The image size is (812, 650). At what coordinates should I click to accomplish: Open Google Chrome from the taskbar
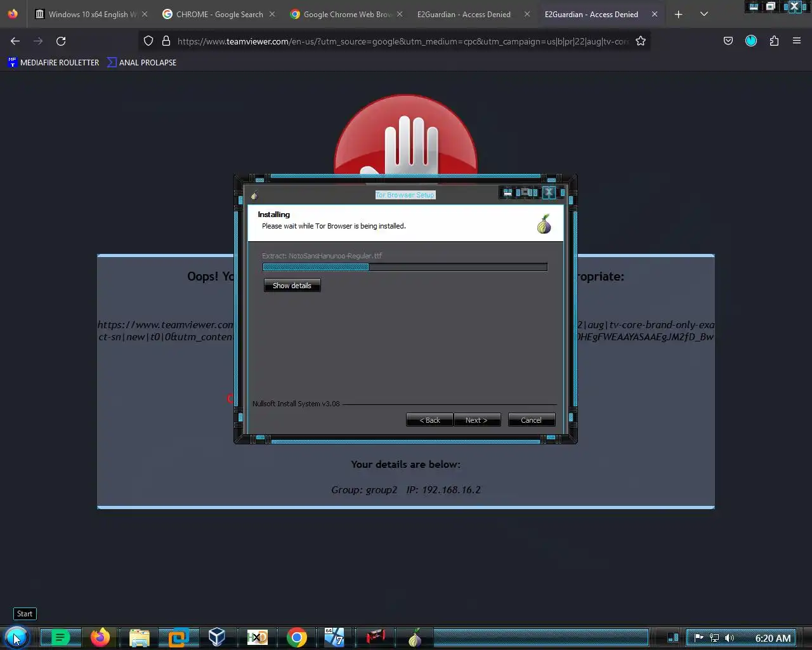(x=296, y=637)
